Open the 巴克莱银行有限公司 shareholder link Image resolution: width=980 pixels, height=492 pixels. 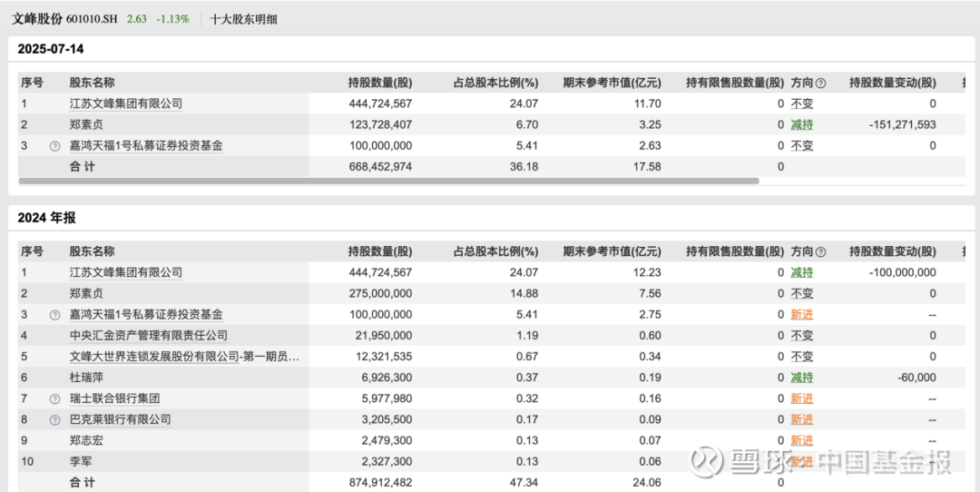coord(120,419)
